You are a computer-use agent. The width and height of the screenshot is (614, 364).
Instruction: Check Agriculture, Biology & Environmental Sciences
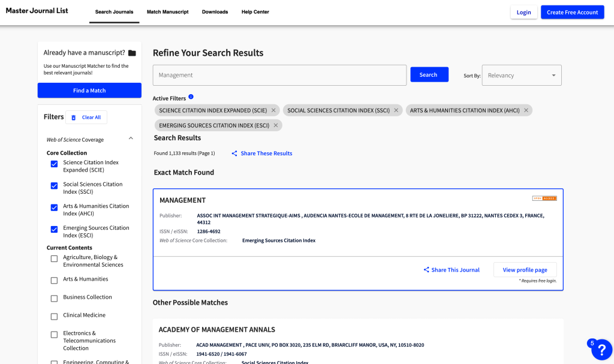[x=54, y=258]
